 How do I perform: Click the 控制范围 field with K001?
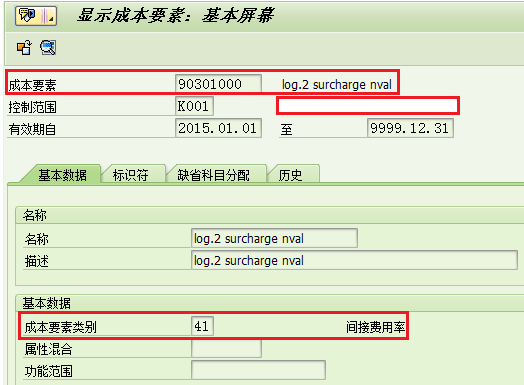click(194, 106)
